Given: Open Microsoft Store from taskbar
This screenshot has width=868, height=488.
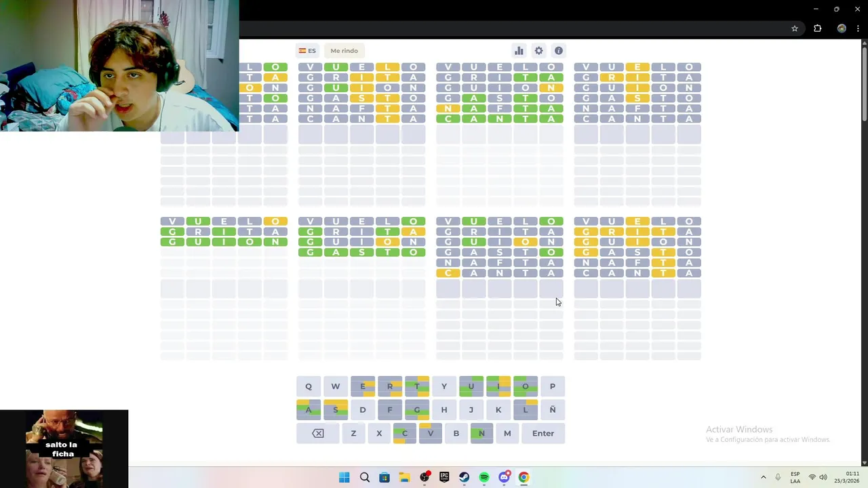Looking at the screenshot, I should [384, 477].
